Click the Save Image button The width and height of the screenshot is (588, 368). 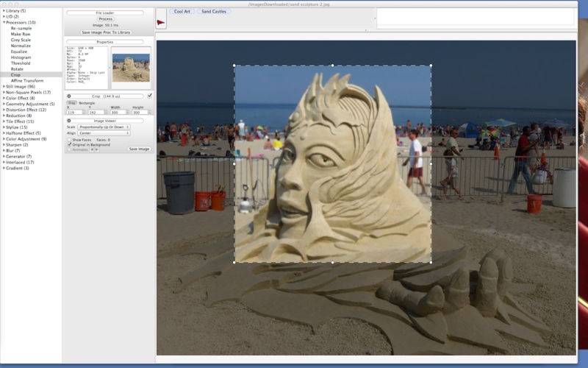(x=140, y=149)
